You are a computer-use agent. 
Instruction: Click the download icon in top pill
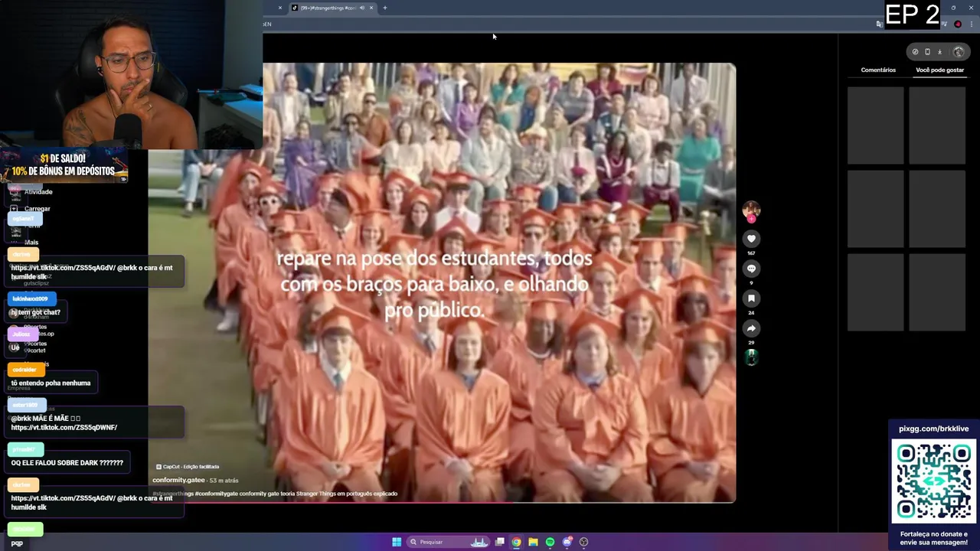click(939, 52)
